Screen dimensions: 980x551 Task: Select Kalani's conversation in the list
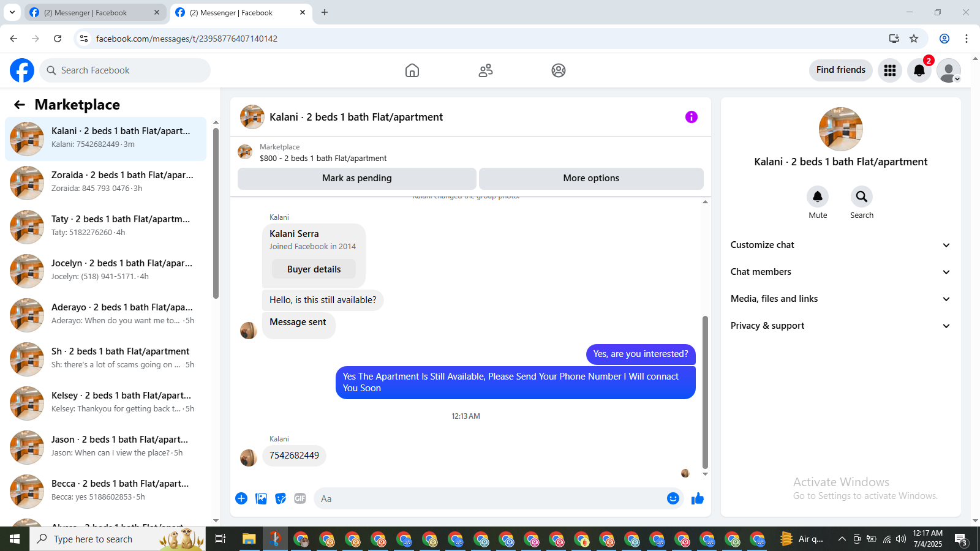pyautogui.click(x=105, y=138)
